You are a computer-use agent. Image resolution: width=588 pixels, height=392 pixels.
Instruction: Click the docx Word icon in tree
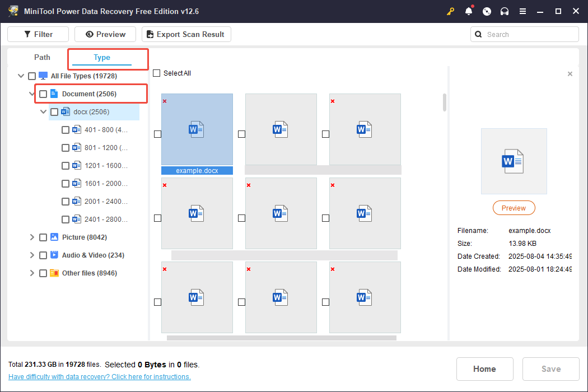click(x=66, y=111)
